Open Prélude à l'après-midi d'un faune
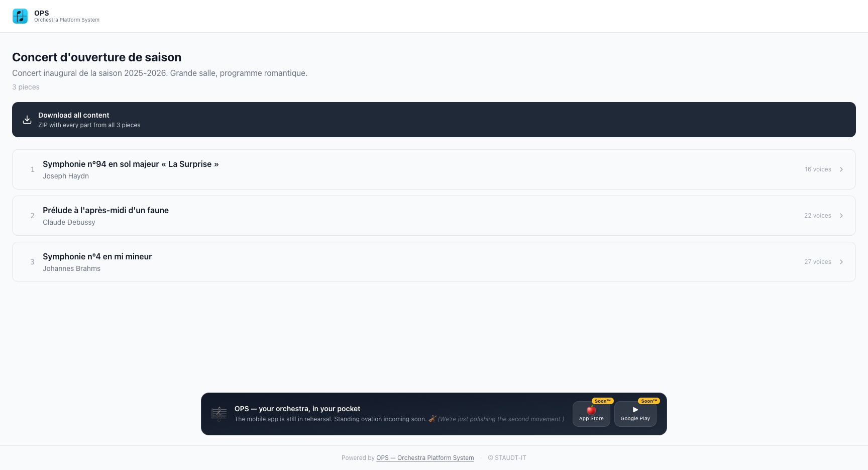 click(434, 216)
